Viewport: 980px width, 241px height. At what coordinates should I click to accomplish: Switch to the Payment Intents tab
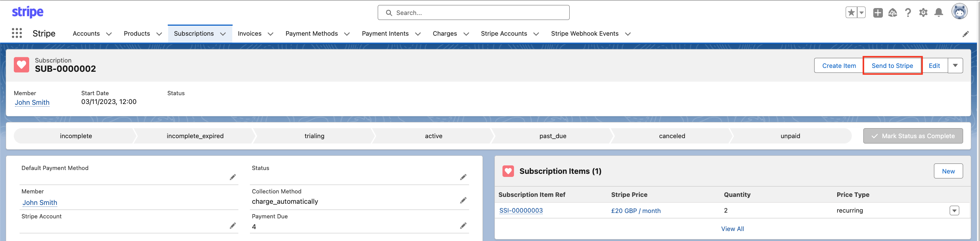click(x=385, y=34)
